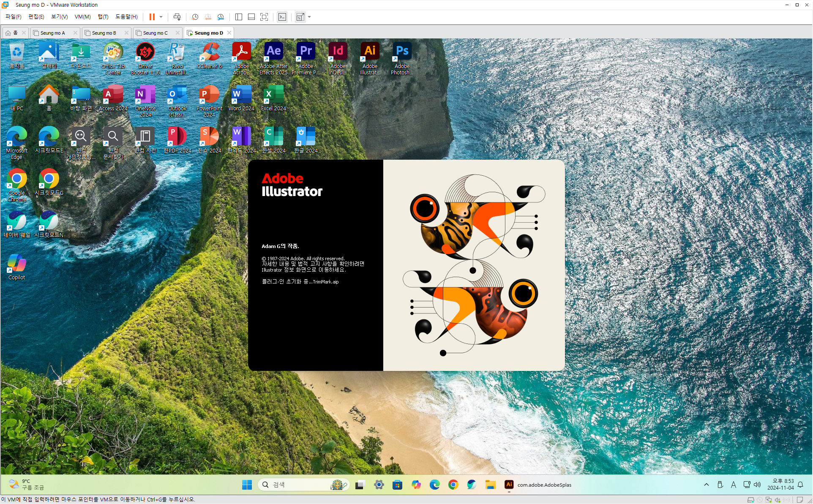Image resolution: width=813 pixels, height=504 pixels.
Task: Open the snapshot manager icon
Action: [x=221, y=17]
